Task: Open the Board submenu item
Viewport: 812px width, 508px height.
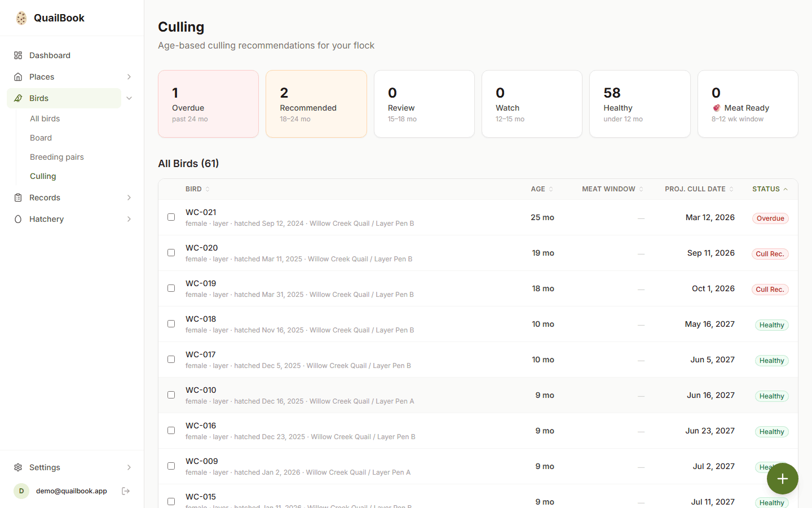Action: (41, 138)
